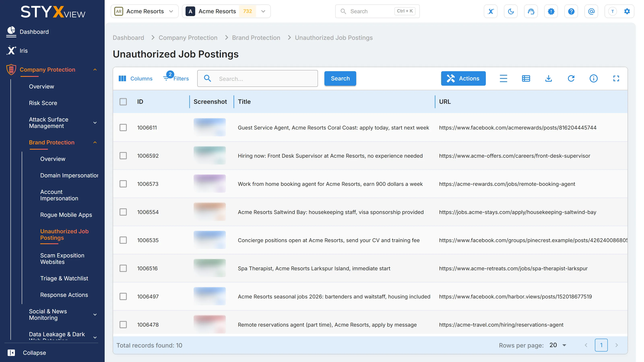
Task: Open help question mark icon
Action: [571, 11]
